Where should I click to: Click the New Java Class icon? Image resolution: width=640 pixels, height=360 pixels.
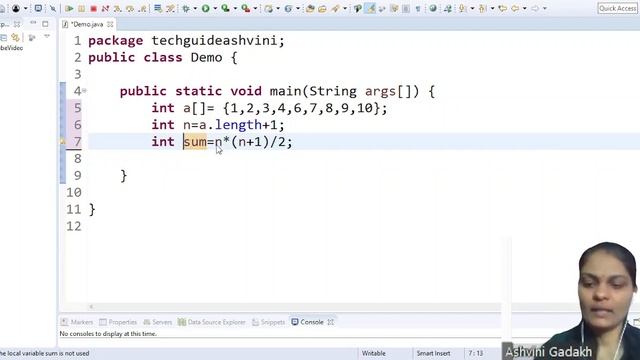pyautogui.click(x=288, y=8)
